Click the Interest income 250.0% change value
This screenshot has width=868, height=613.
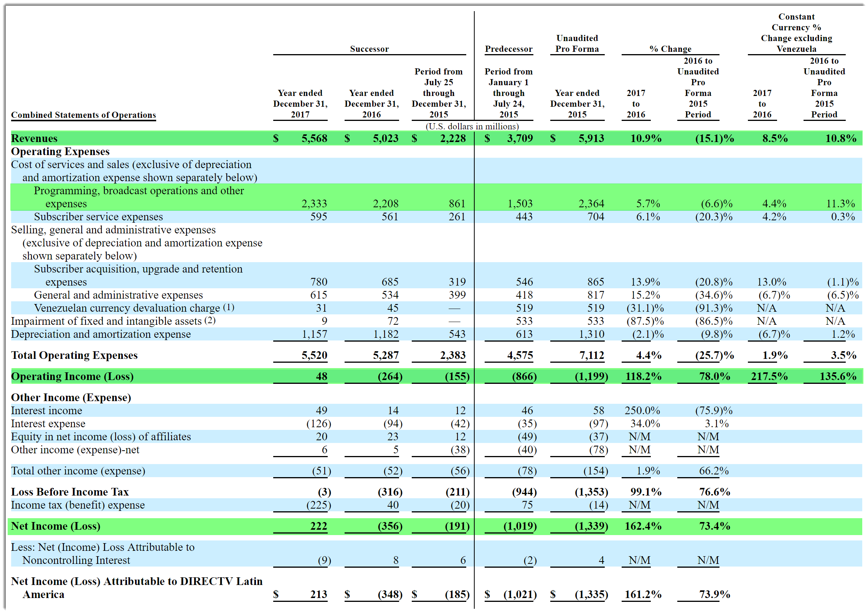(642, 411)
